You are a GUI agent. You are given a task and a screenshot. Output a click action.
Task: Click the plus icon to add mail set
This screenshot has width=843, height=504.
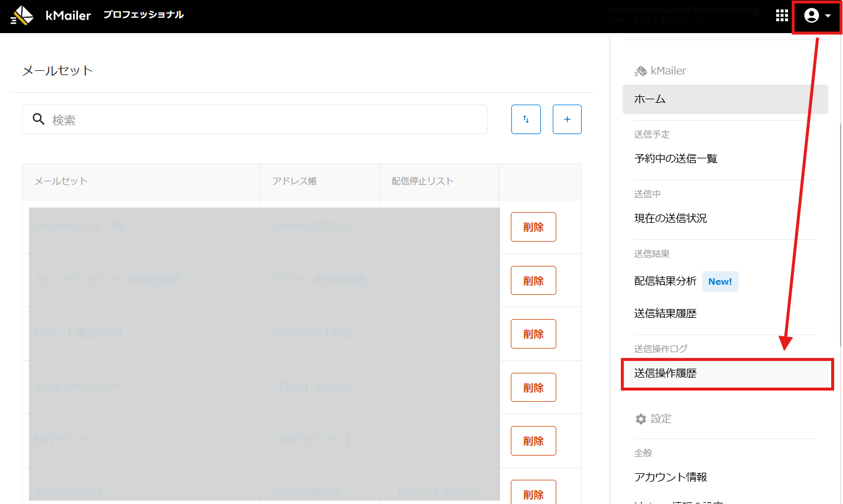(567, 119)
